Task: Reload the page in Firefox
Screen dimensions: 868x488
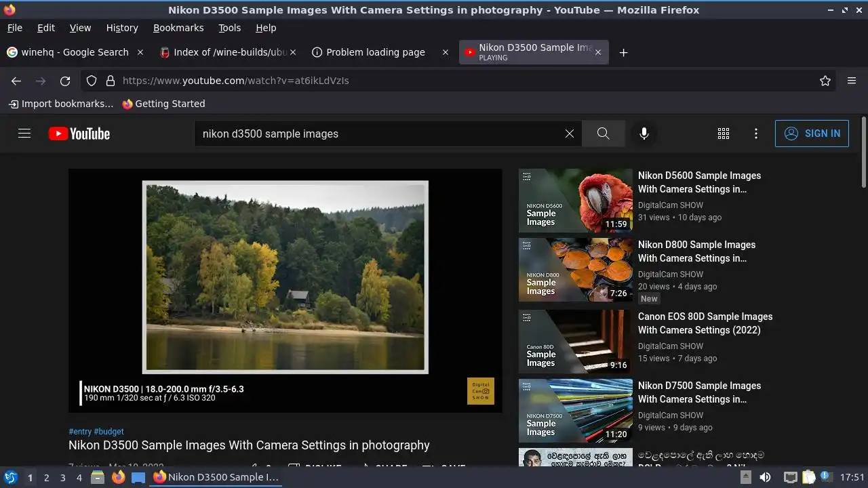Action: pos(65,81)
